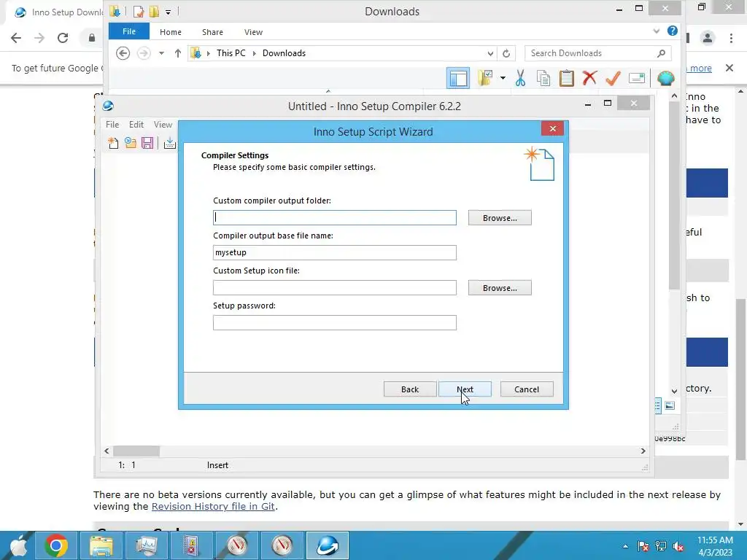Click the orange checkmark icon in Downloads toolbar
Image resolution: width=747 pixels, height=560 pixels.
(613, 78)
